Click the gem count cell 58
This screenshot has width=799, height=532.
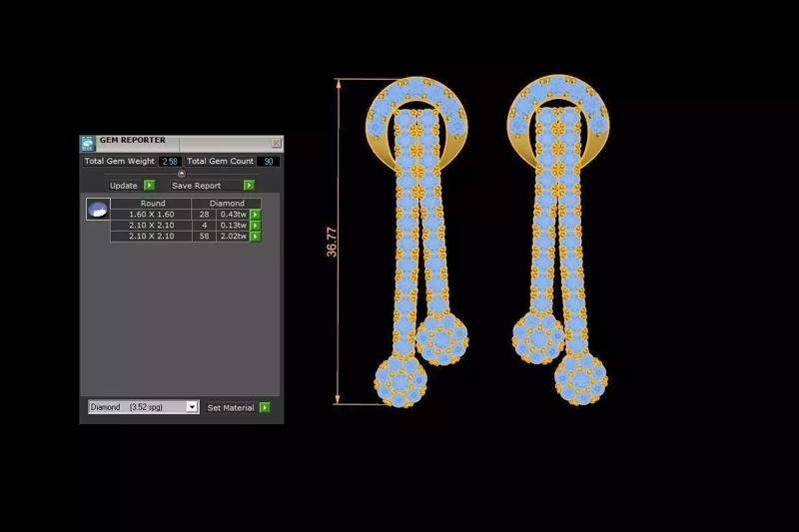coord(204,237)
